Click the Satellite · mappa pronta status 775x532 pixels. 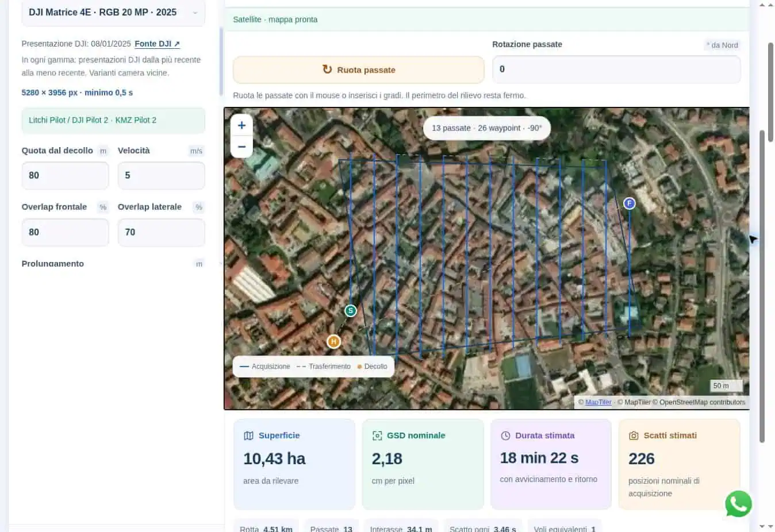(275, 20)
